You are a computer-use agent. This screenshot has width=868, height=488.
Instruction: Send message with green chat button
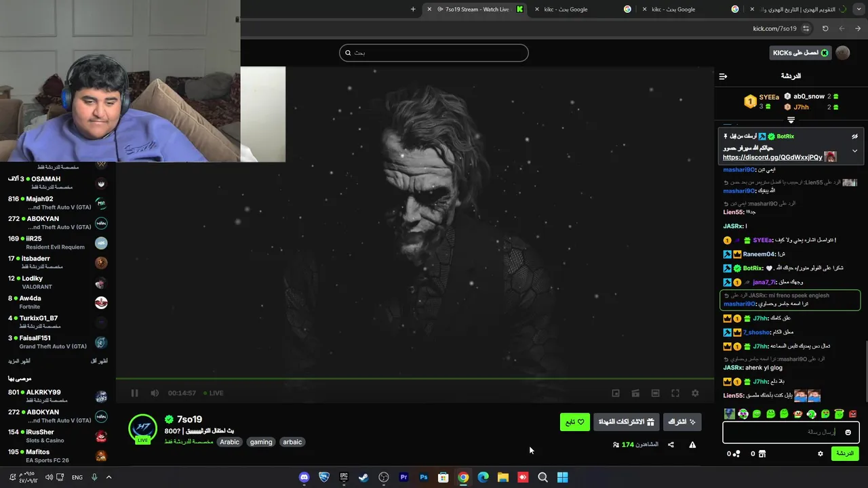pyautogui.click(x=845, y=453)
